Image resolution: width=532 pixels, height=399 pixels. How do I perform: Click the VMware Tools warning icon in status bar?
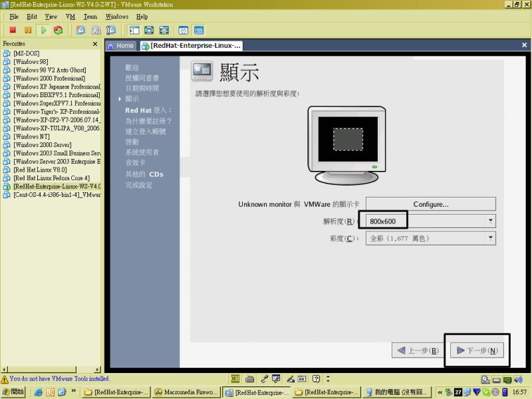[x=5, y=379]
